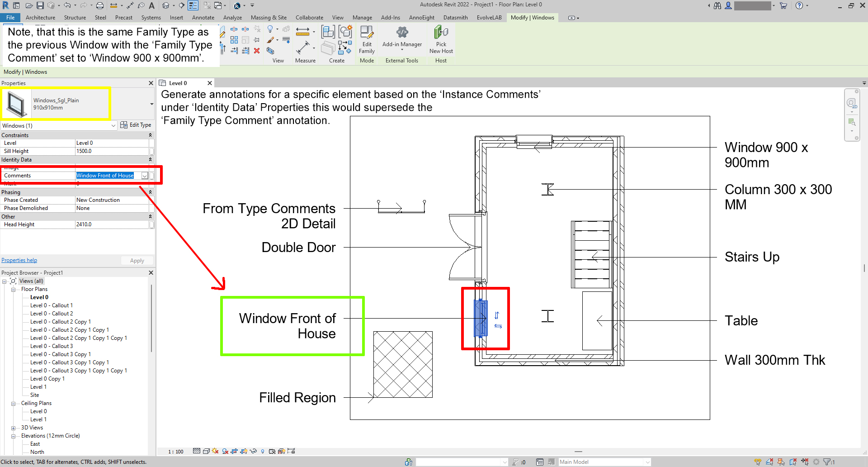Click the Pin element icon
This screenshot has height=467, width=868.
point(257,40)
